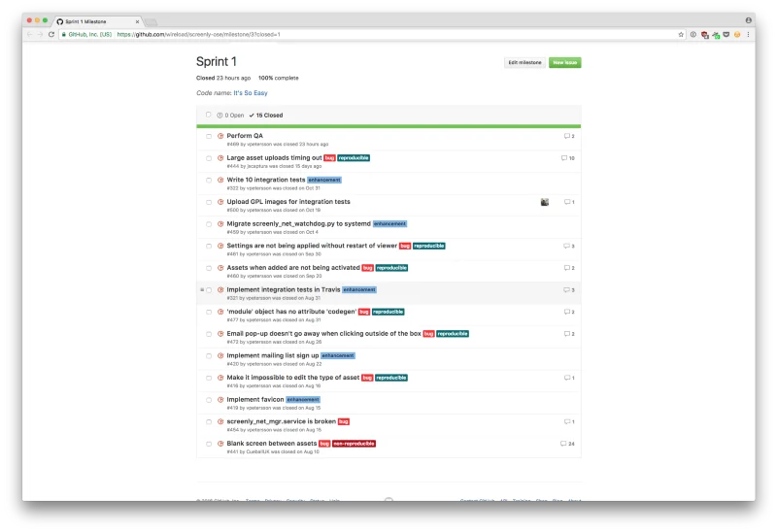
Task: Open the Chrome three-dot menu
Action: [749, 34]
